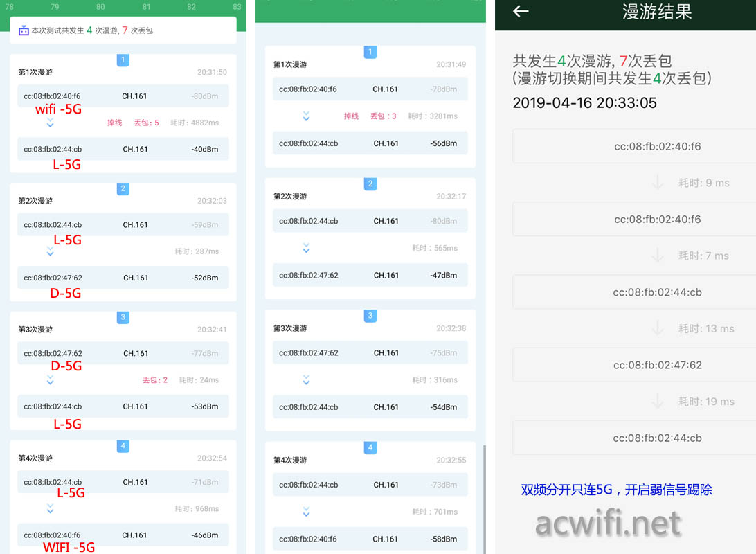Click the 耗时: 9 ms label
The image size is (756, 554).
(x=704, y=183)
